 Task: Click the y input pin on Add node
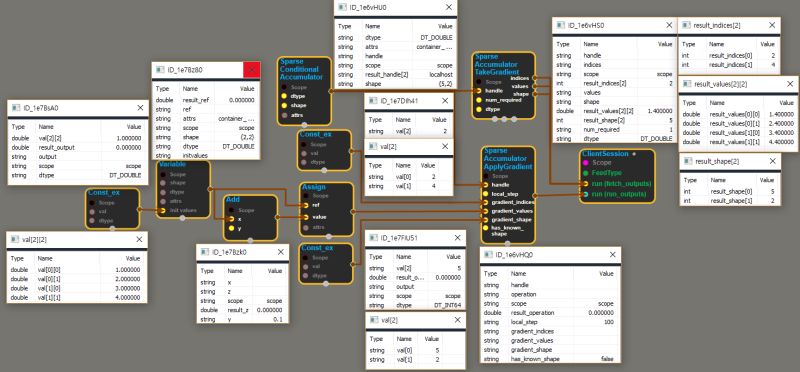click(231, 228)
